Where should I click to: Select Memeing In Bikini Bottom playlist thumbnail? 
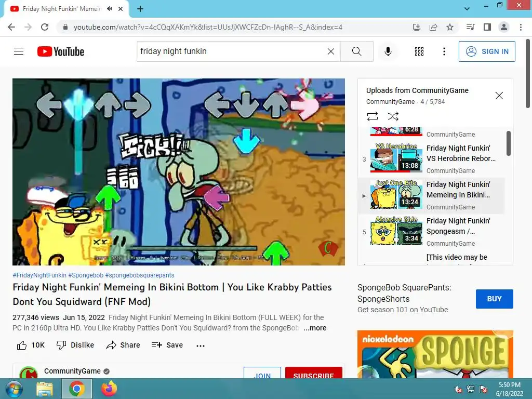(x=396, y=195)
